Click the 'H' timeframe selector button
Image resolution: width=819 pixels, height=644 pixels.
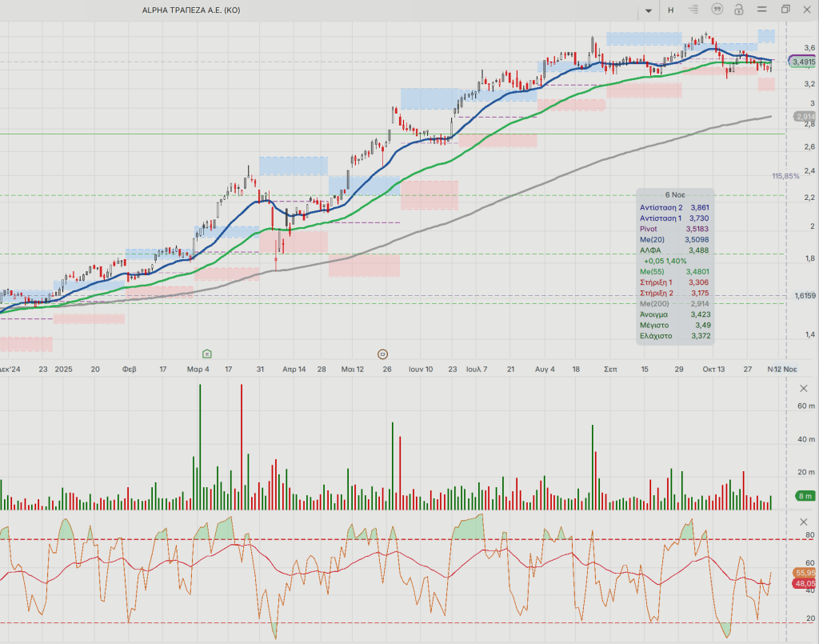[670, 10]
